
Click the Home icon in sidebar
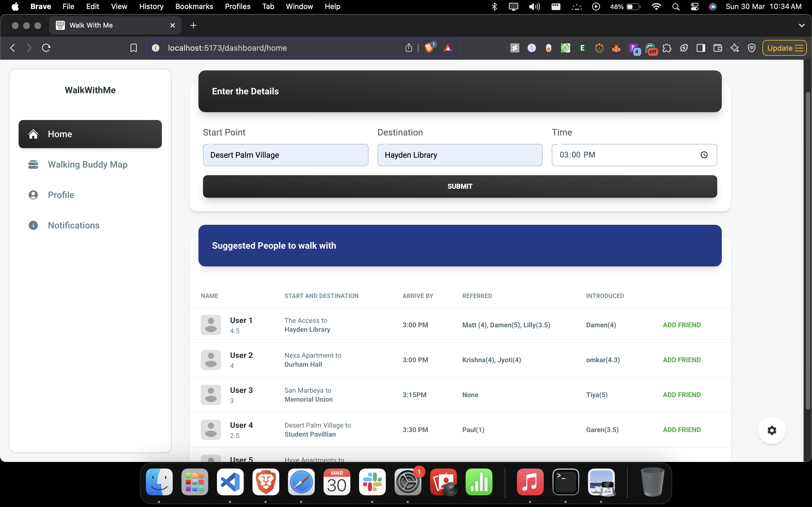pyautogui.click(x=33, y=134)
